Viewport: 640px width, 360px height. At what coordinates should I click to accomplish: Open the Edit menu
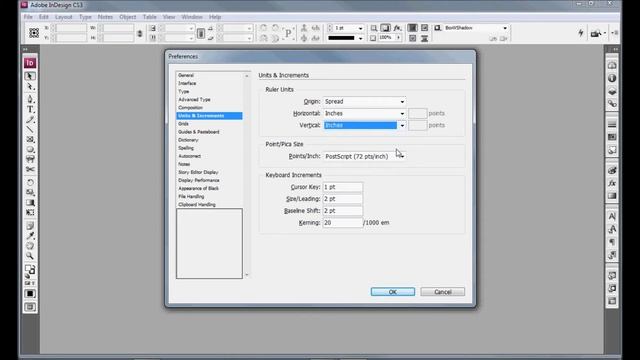coord(44,17)
